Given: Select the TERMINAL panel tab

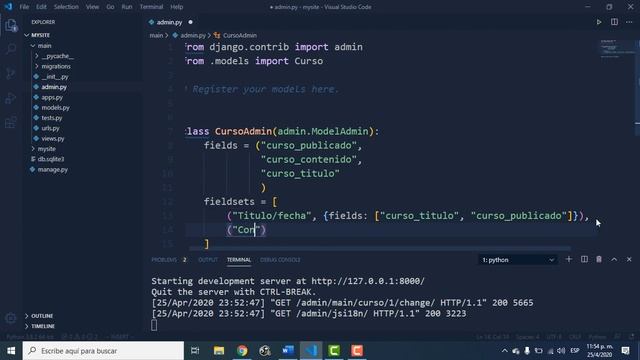Looking at the screenshot, I should pyautogui.click(x=239, y=260).
